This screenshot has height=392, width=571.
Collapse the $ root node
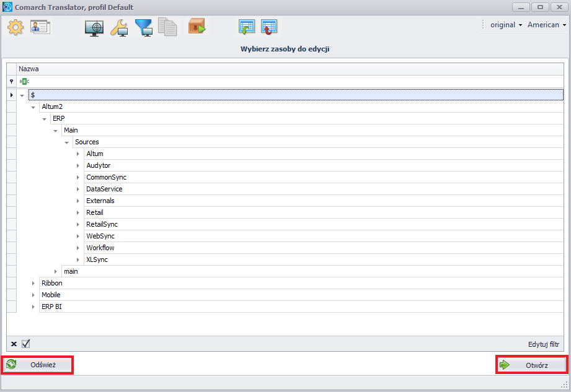tap(22, 95)
